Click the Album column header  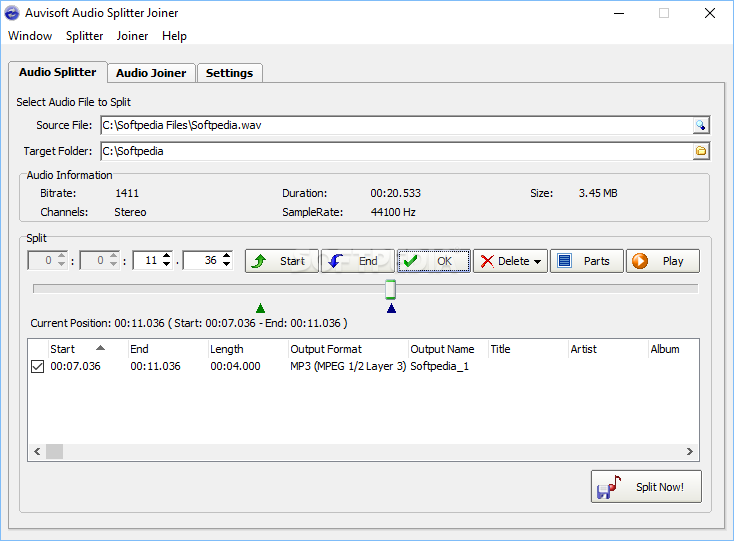674,349
